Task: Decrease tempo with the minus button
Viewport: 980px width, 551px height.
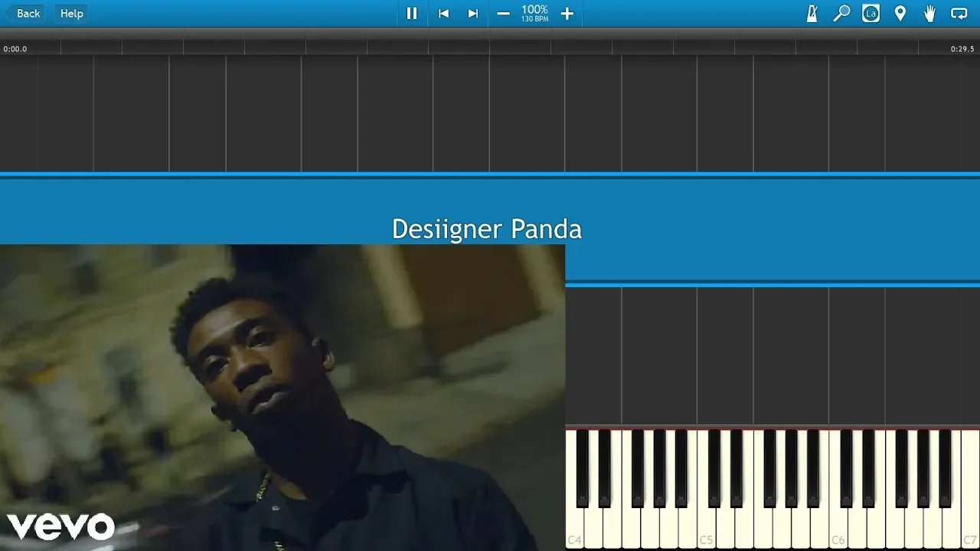Action: (x=503, y=13)
